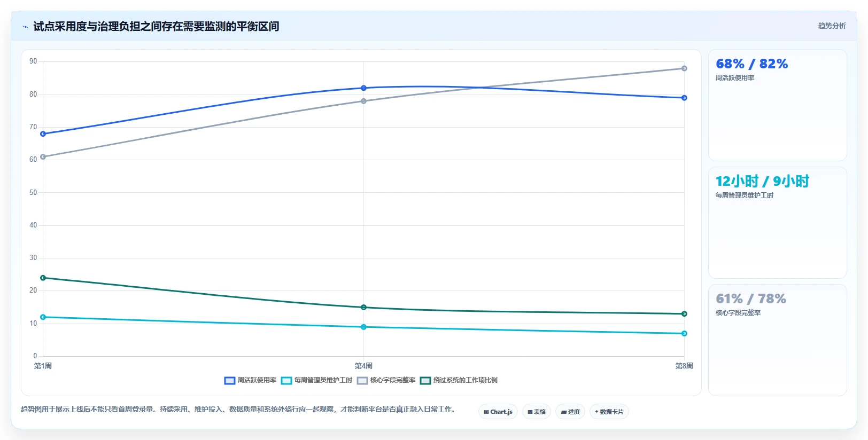Click the gray 核心字段完整率 point at 第8周
The image size is (868, 440).
coord(685,68)
